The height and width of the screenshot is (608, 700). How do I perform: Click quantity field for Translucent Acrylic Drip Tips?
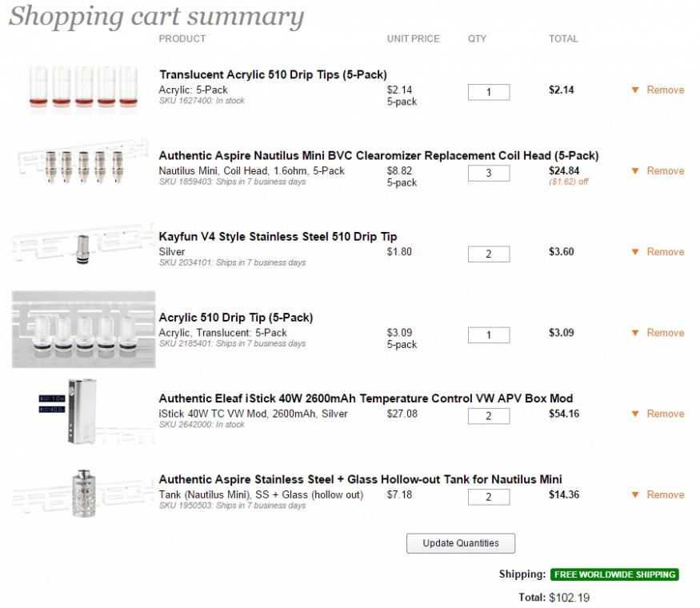point(488,92)
